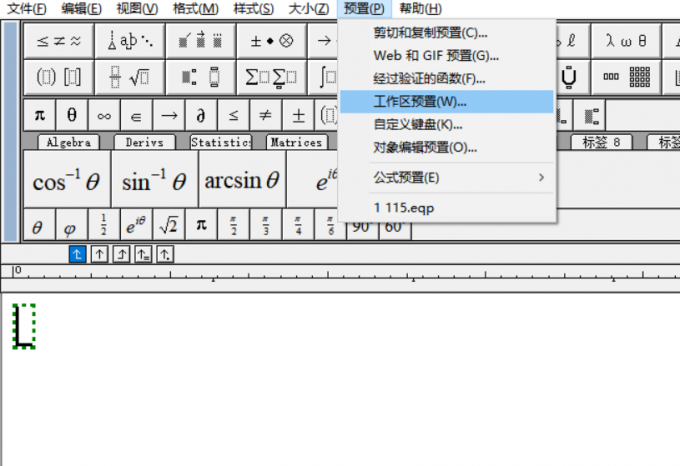The width and height of the screenshot is (680, 466).
Task: Open the 帮助(H) menu
Action: click(x=420, y=9)
